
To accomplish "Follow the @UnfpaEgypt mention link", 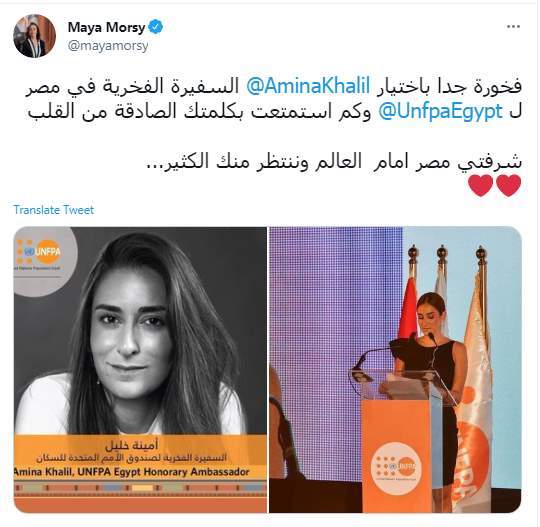I will coord(440,111).
